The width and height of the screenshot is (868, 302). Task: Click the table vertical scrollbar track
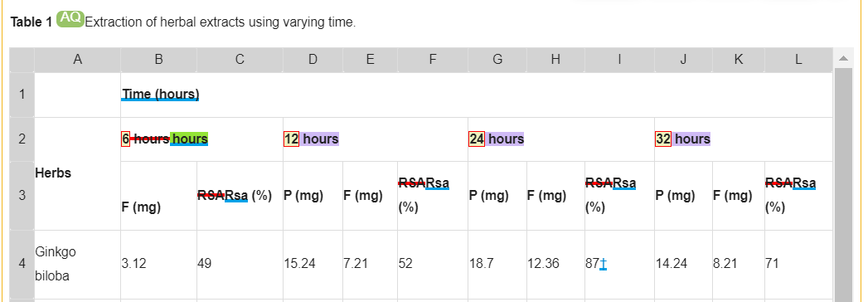[x=843, y=184]
